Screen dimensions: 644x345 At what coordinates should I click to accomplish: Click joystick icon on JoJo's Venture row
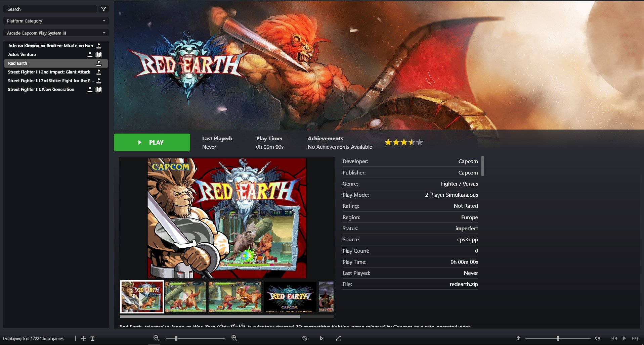pos(90,54)
